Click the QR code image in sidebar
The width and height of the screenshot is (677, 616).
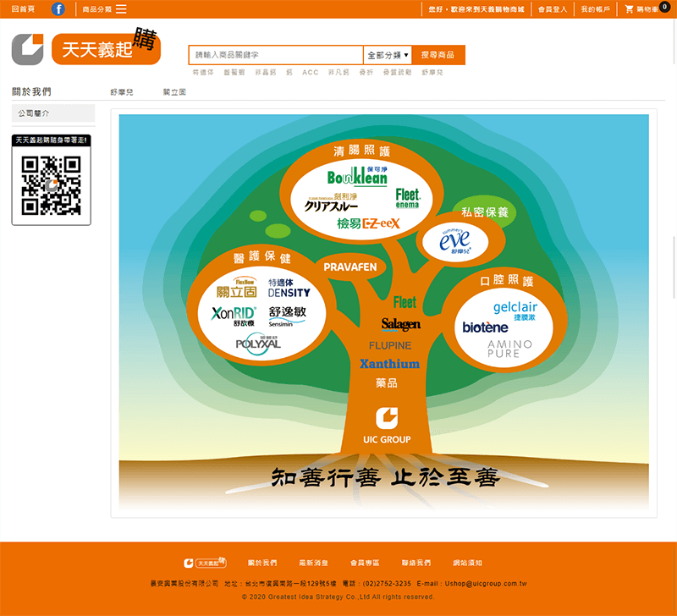point(51,185)
